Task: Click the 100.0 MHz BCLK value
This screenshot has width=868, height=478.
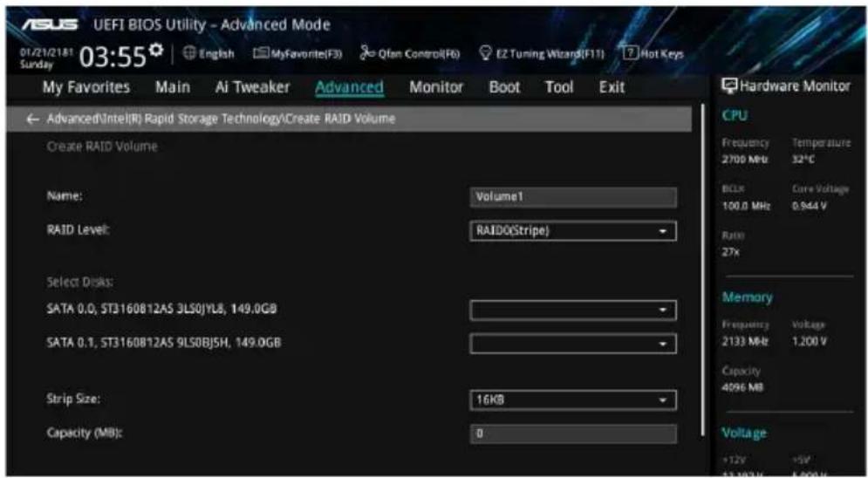Action: coord(747,205)
